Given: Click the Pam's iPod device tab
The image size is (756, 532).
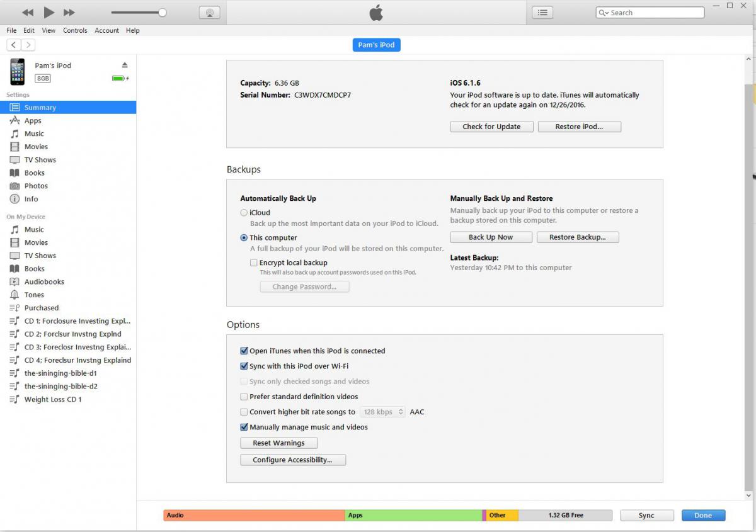Looking at the screenshot, I should (x=377, y=45).
